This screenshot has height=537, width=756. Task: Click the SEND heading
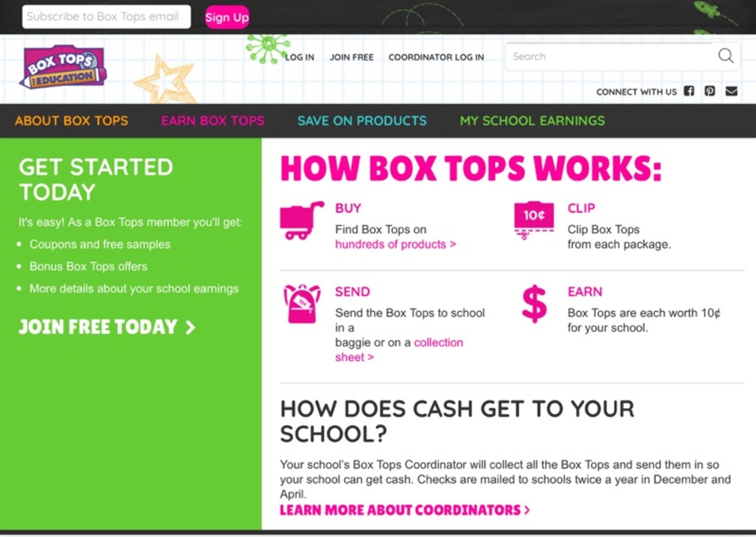pyautogui.click(x=352, y=291)
